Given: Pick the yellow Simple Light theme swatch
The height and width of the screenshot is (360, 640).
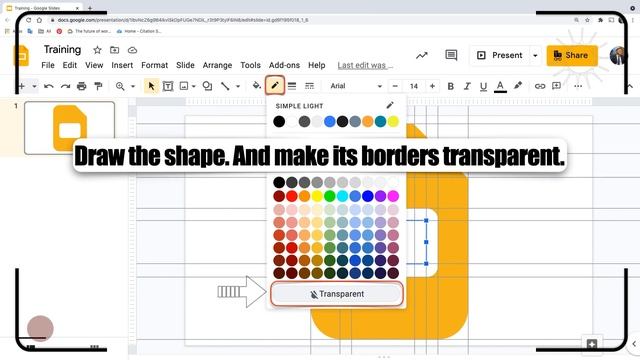Looking at the screenshot, I should (393, 121).
